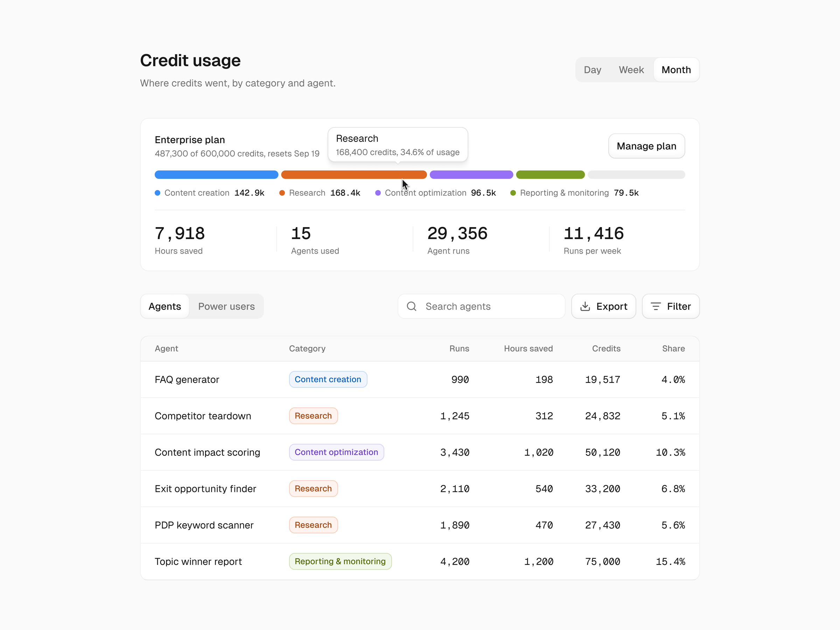Focus the Search agents field
Screen dimensions: 840x630
pos(482,306)
